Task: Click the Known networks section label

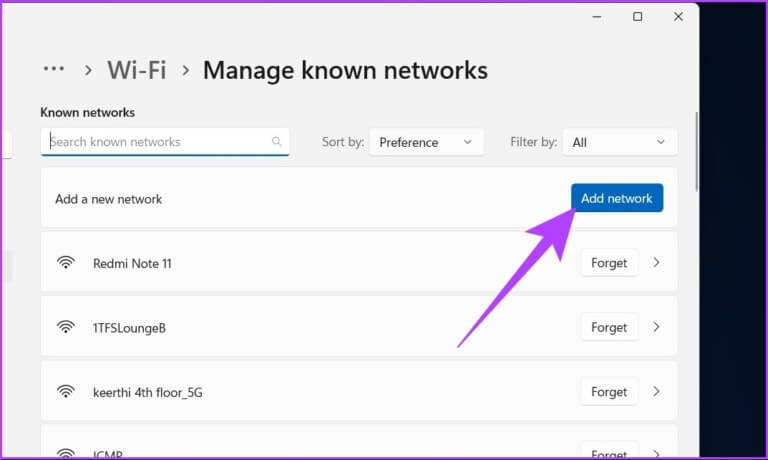Action: click(88, 112)
